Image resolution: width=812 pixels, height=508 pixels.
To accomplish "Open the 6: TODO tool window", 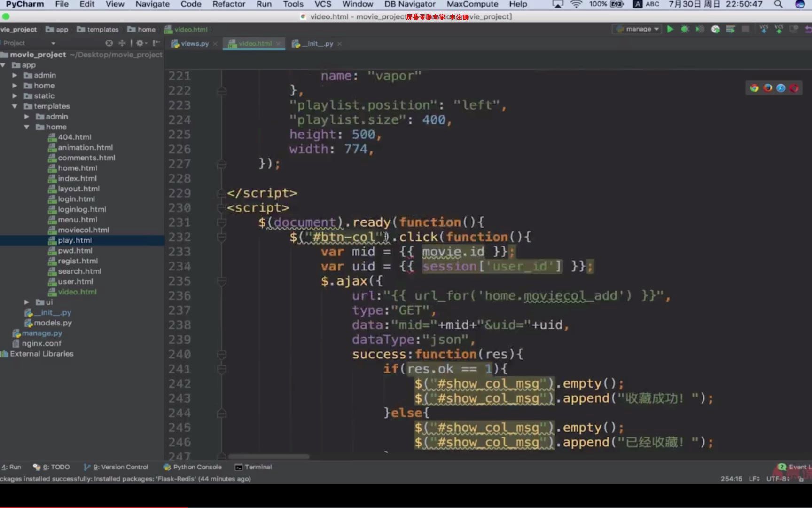I will [x=52, y=467].
